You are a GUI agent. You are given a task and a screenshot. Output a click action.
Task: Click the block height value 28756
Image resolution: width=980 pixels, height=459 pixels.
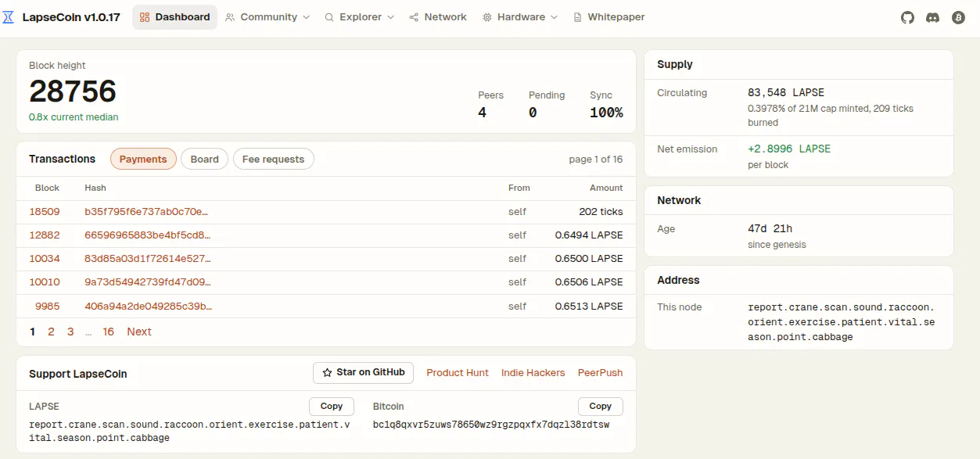click(x=73, y=91)
